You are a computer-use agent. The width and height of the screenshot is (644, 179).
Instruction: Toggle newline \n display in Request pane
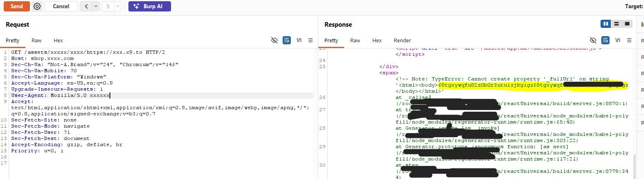click(x=299, y=40)
